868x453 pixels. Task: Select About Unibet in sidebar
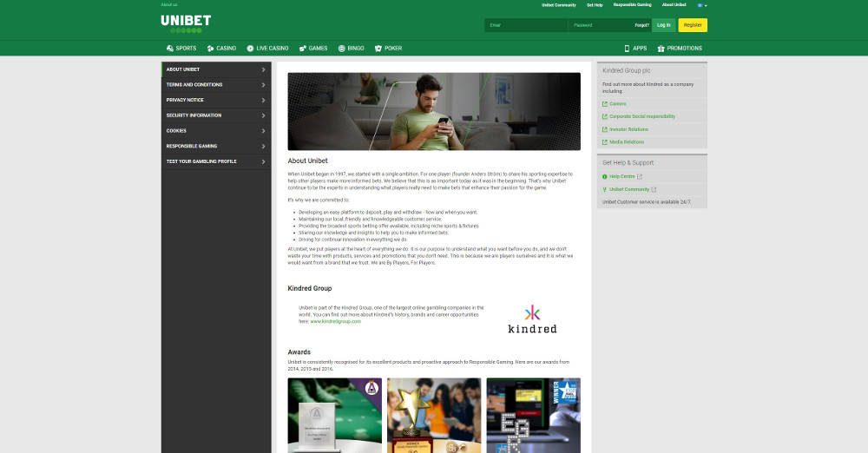(216, 69)
